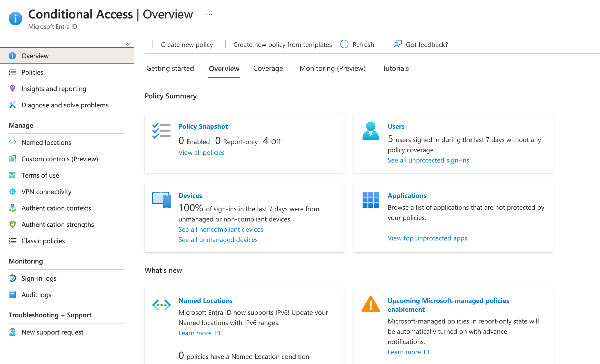Click the Refresh circular arrow icon
The width and height of the screenshot is (600, 364).
pyautogui.click(x=344, y=44)
